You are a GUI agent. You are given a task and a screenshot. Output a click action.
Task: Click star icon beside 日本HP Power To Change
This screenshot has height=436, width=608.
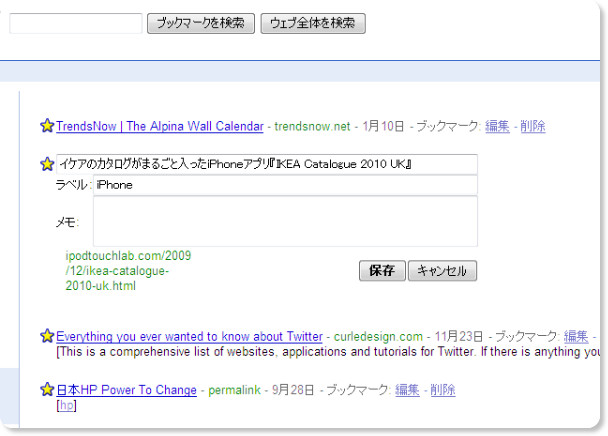click(47, 389)
